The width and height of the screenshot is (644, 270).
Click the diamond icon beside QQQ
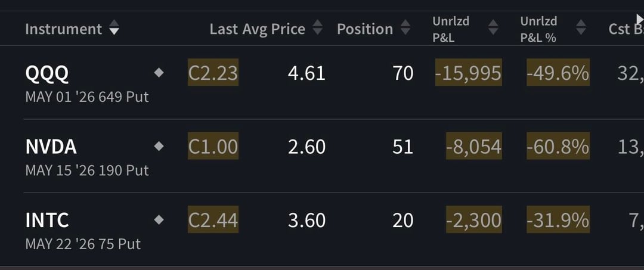coord(159,73)
